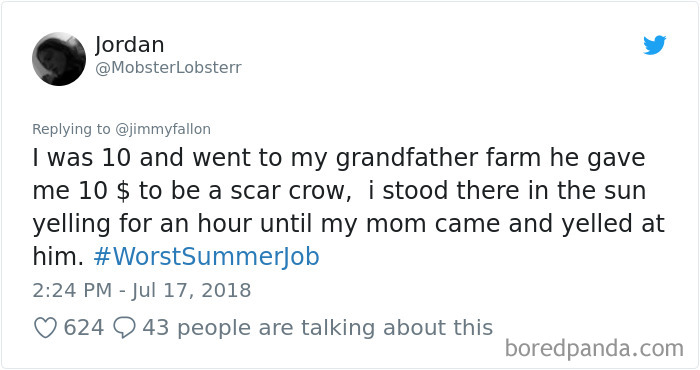Visit the @MobsterLobsterr handle

coord(168,68)
